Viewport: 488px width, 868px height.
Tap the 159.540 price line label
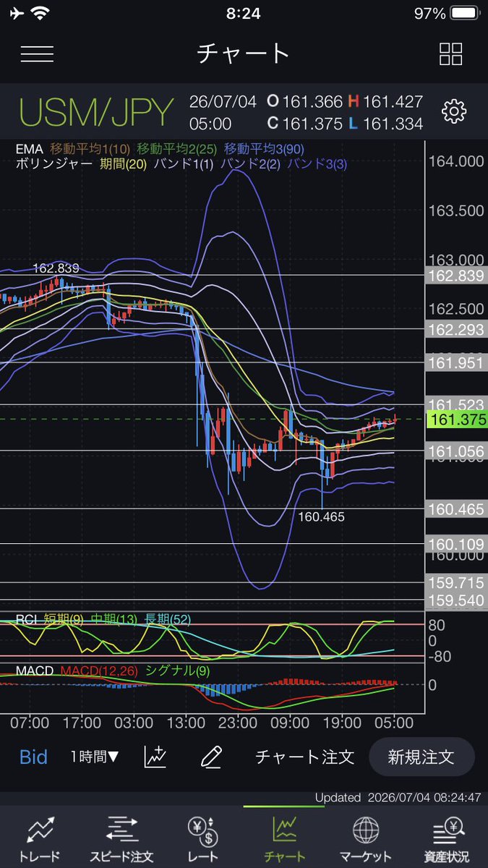[455, 600]
